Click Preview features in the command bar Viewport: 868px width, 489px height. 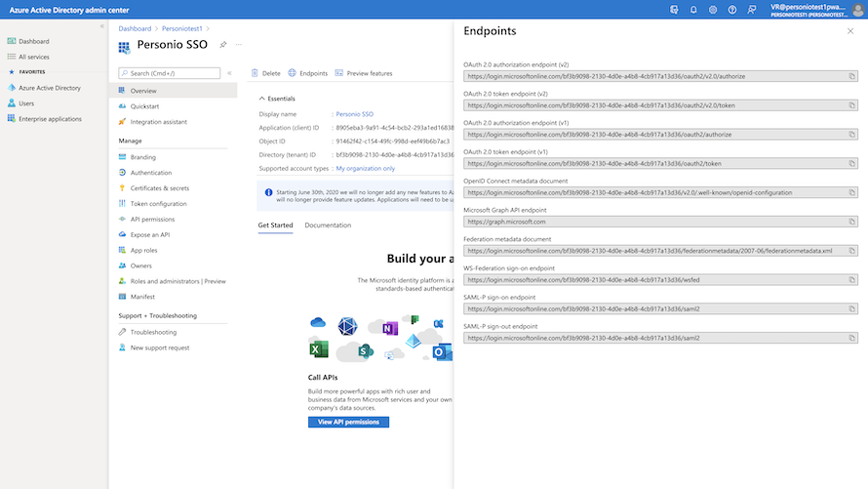[x=364, y=73]
